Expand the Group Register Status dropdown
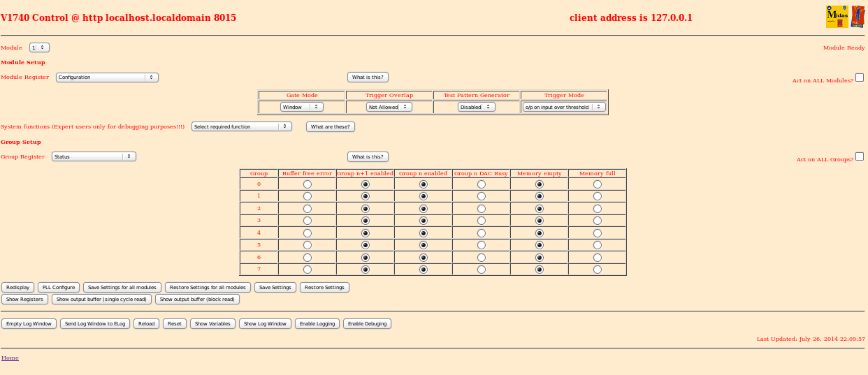Image resolution: width=868 pixels, height=375 pixels. (x=94, y=156)
